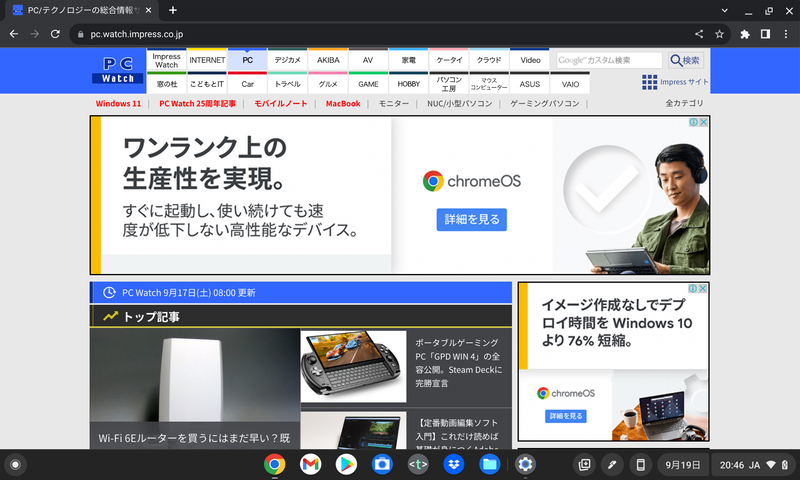This screenshot has height=480, width=800.
Task: Select the Car tab
Action: click(247, 84)
